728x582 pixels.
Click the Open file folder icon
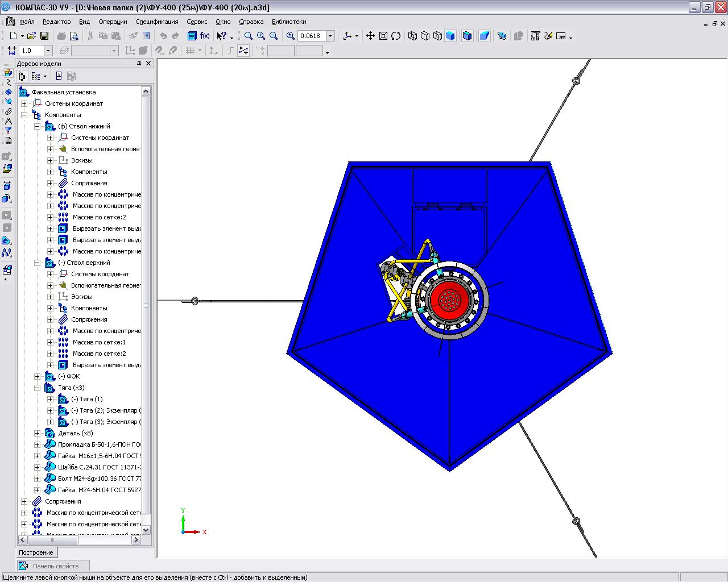click(x=31, y=36)
